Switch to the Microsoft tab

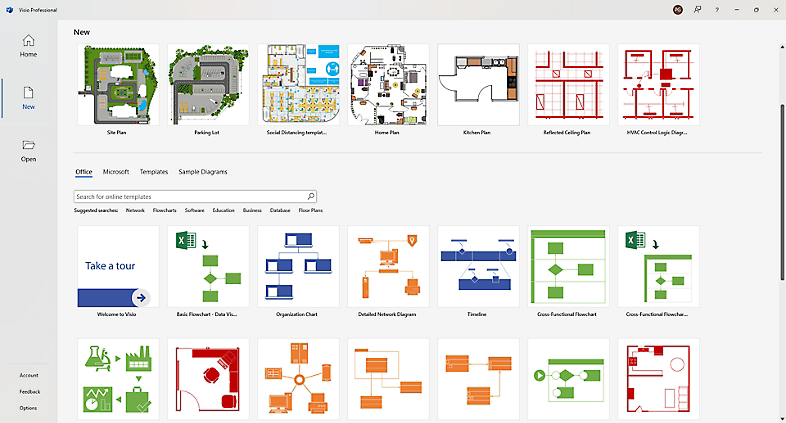pyautogui.click(x=116, y=172)
